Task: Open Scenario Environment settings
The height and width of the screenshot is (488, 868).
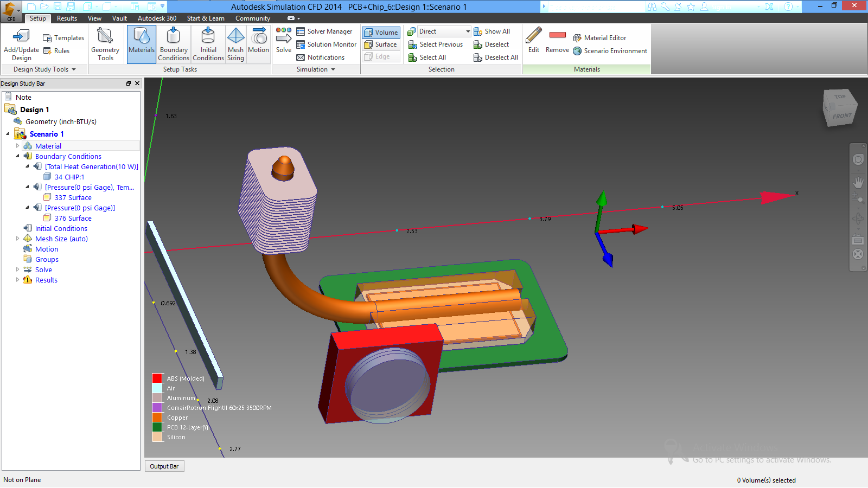Action: pyautogui.click(x=610, y=51)
